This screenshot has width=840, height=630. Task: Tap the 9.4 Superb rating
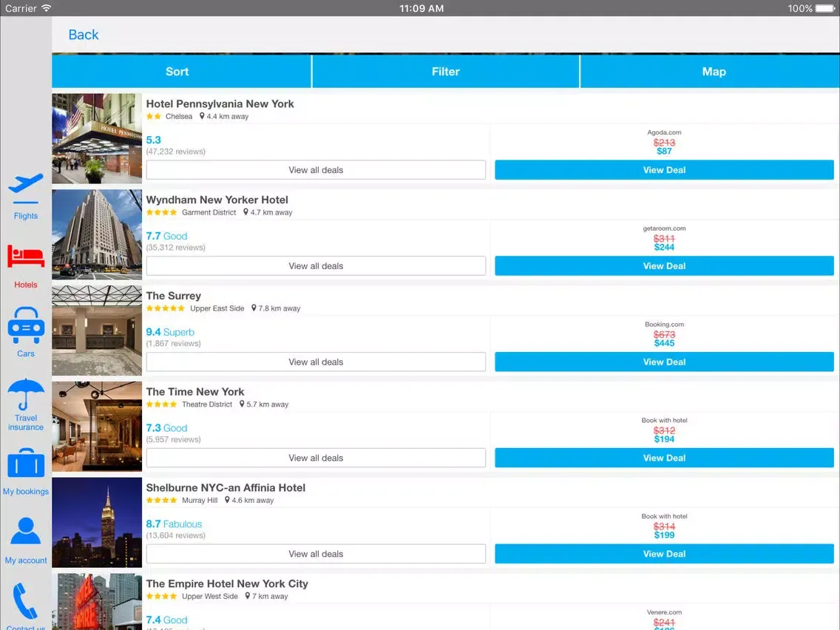tap(170, 332)
